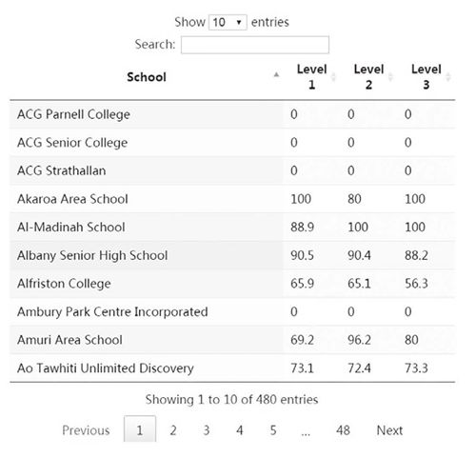The height and width of the screenshot is (457, 476).
Task: Click the Alfriston College row
Action: [x=232, y=284]
